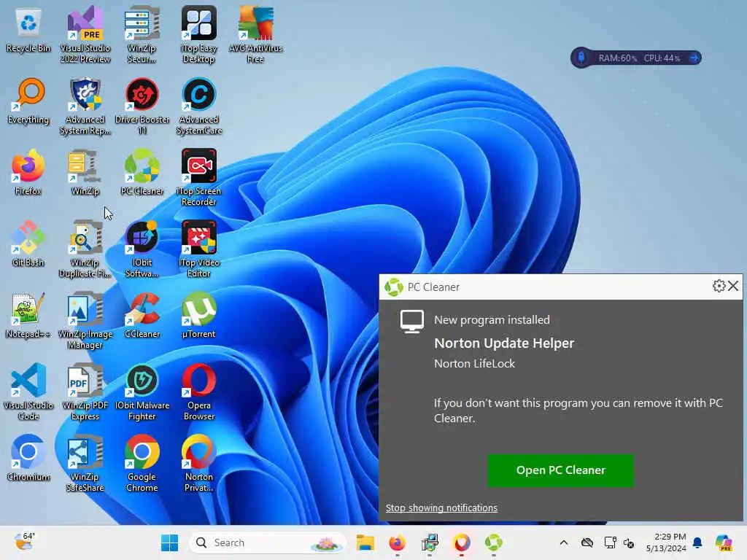The image size is (747, 560).
Task: Select Advanced System Repair icon
Action: (85, 106)
